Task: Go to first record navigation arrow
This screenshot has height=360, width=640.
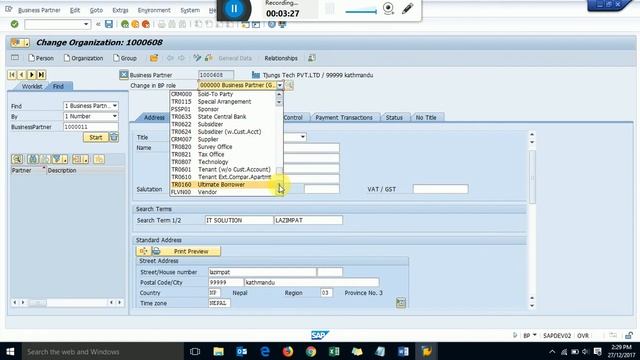Action: pos(12,75)
